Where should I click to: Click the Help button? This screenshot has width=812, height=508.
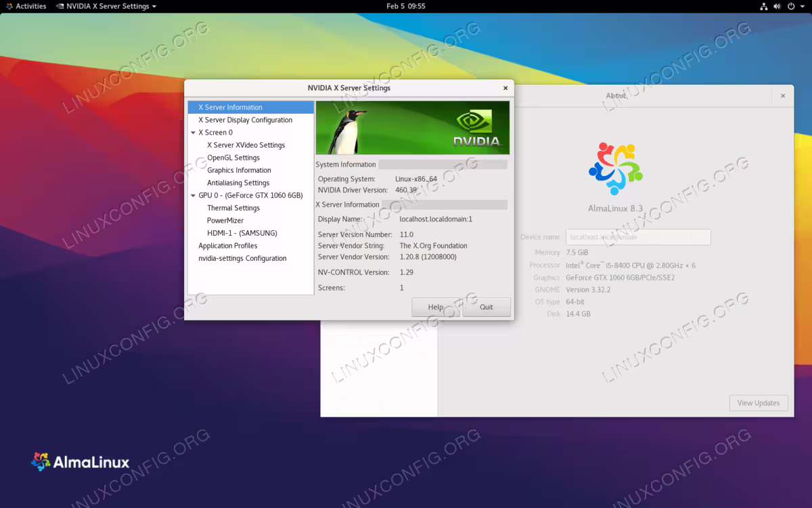[436, 307]
